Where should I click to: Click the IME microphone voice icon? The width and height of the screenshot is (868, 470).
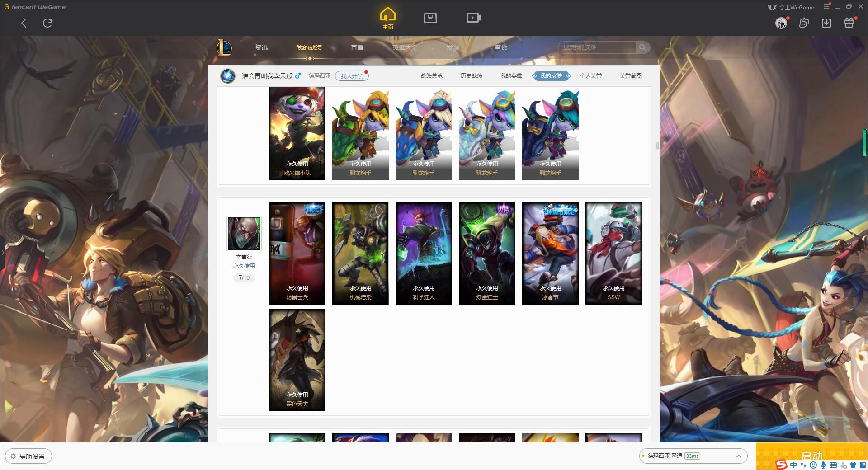tap(823, 465)
